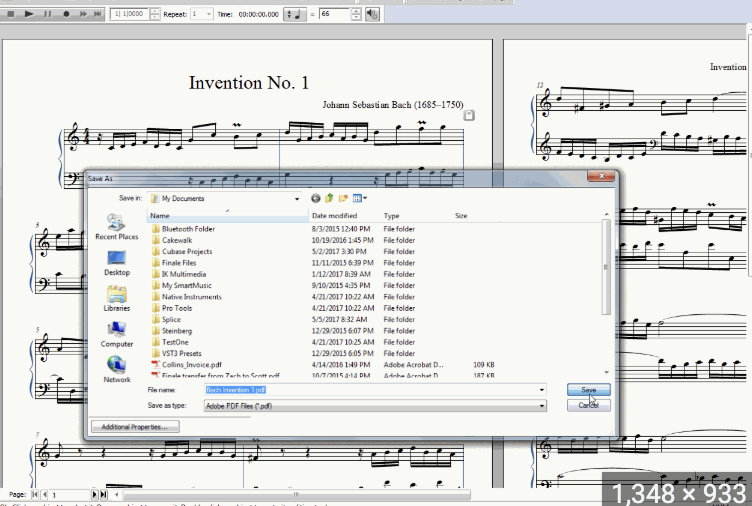Open Network in Save As sidebar
This screenshot has width=752, height=506.
click(117, 370)
